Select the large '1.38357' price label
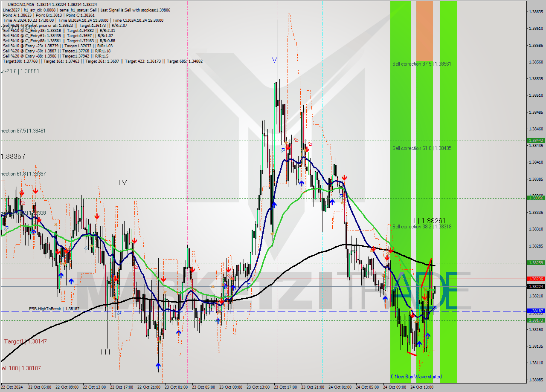The width and height of the screenshot is (546, 392). click(13, 157)
